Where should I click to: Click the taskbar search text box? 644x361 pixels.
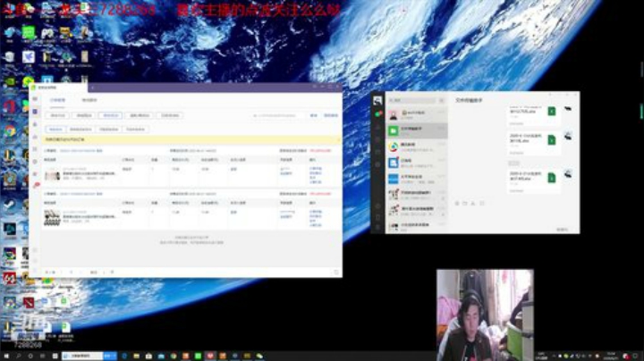(x=82, y=356)
